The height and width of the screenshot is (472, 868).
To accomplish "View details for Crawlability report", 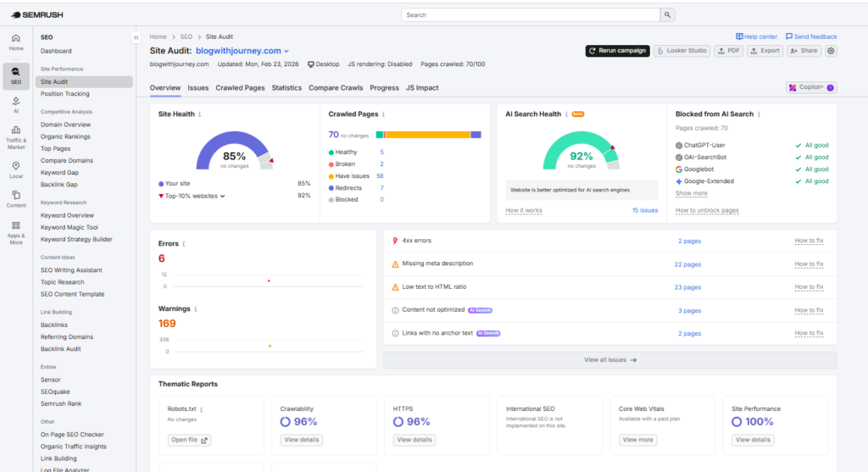I will (301, 440).
